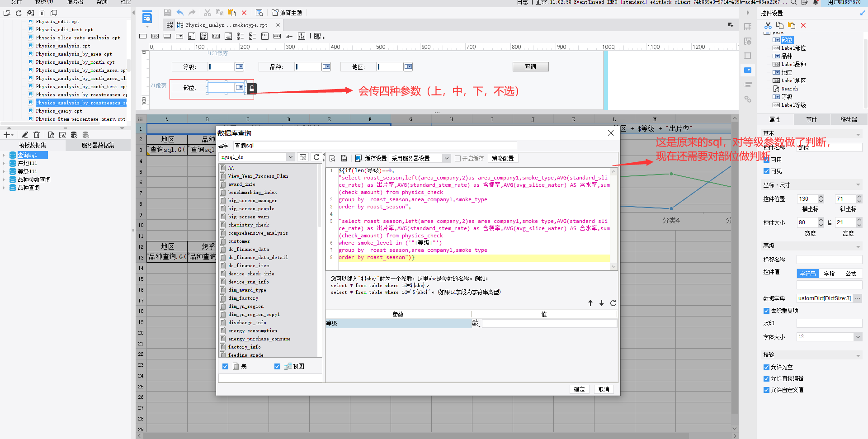868x439 pixels.
Task: Open the 采用服务器设置 cache dropdown
Action: pos(447,158)
